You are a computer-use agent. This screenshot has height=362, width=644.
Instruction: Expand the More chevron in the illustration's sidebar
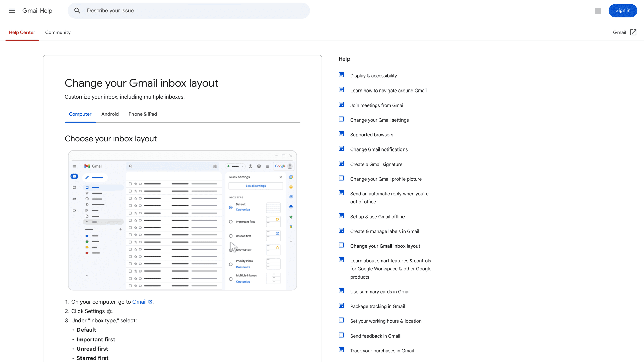point(87,275)
